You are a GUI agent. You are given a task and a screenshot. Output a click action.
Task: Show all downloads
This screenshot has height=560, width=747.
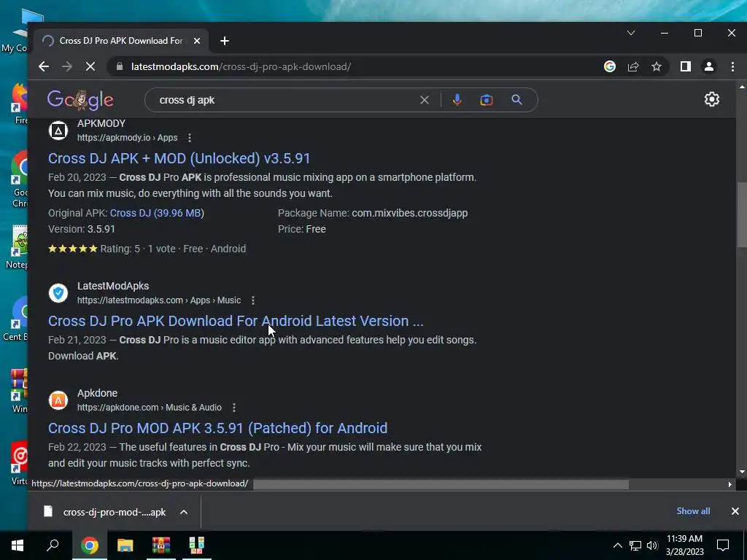pyautogui.click(x=693, y=511)
